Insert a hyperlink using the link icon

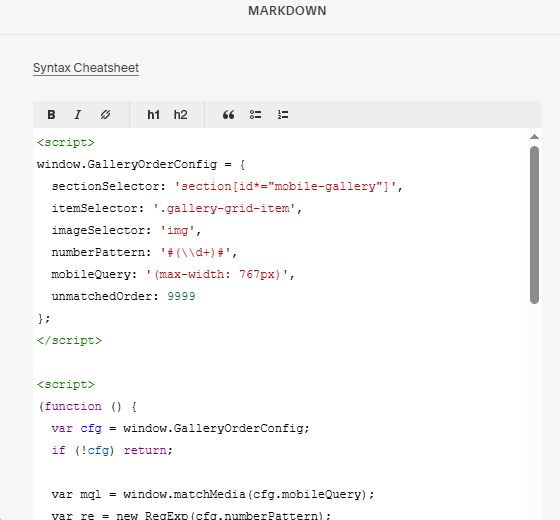point(105,115)
